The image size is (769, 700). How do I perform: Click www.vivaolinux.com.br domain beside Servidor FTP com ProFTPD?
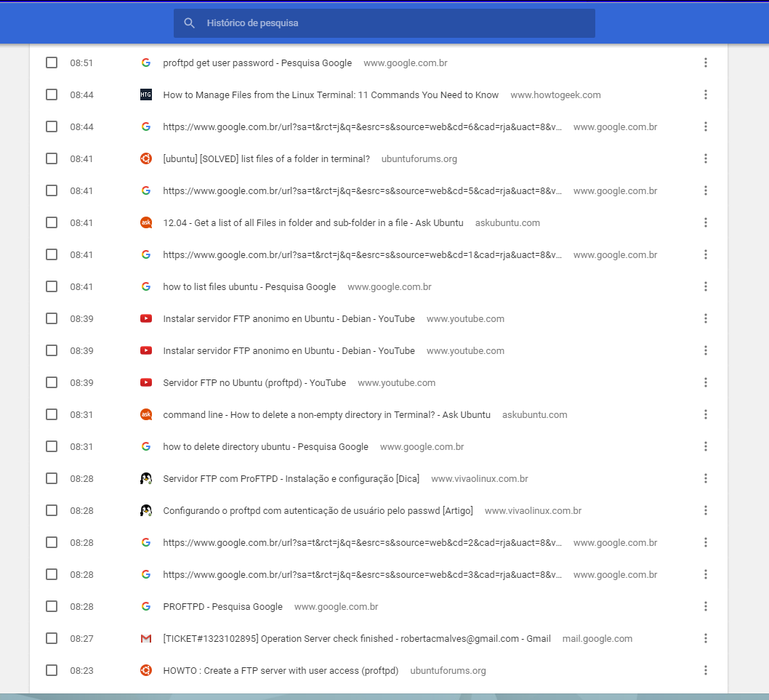pos(479,478)
